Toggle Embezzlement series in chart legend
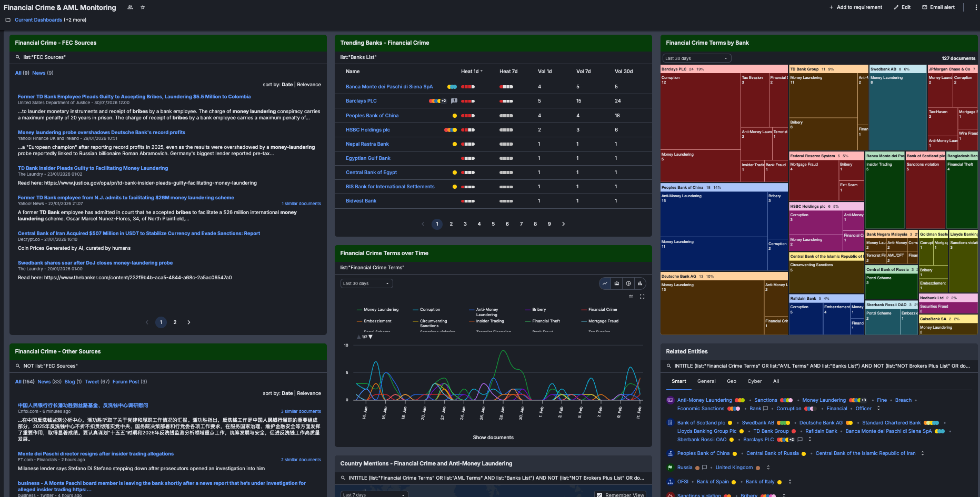The image size is (980, 497). point(374,321)
